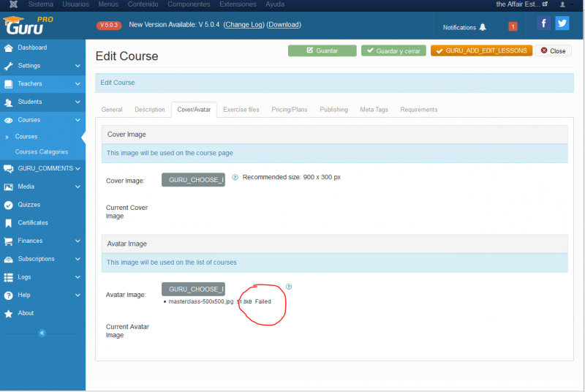
Task: Switch to the Requirements tab
Action: point(418,110)
